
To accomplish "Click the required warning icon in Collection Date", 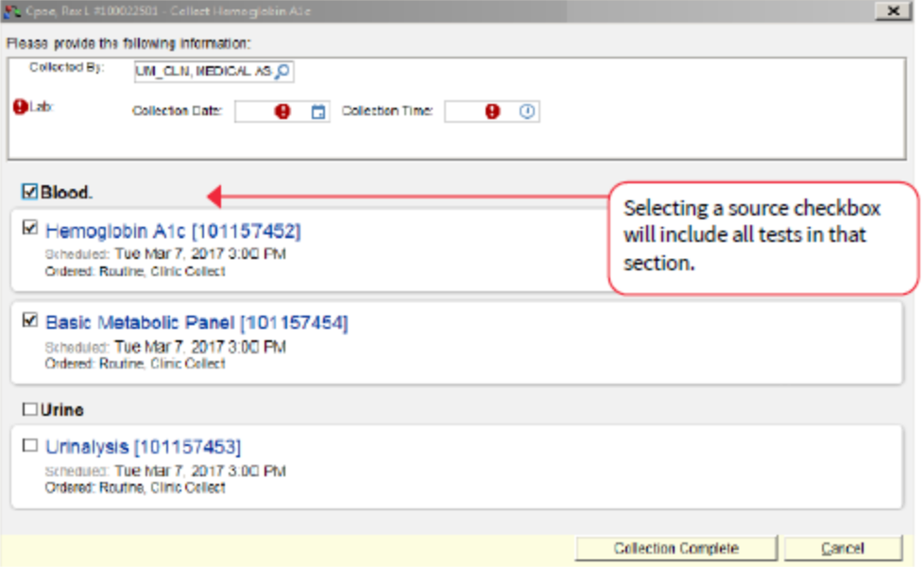I will tap(282, 112).
